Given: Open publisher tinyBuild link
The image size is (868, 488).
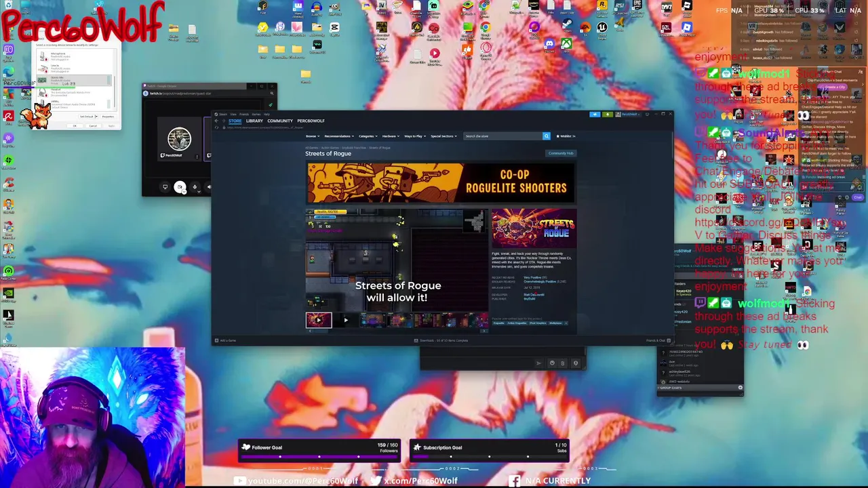Looking at the screenshot, I should tap(530, 299).
